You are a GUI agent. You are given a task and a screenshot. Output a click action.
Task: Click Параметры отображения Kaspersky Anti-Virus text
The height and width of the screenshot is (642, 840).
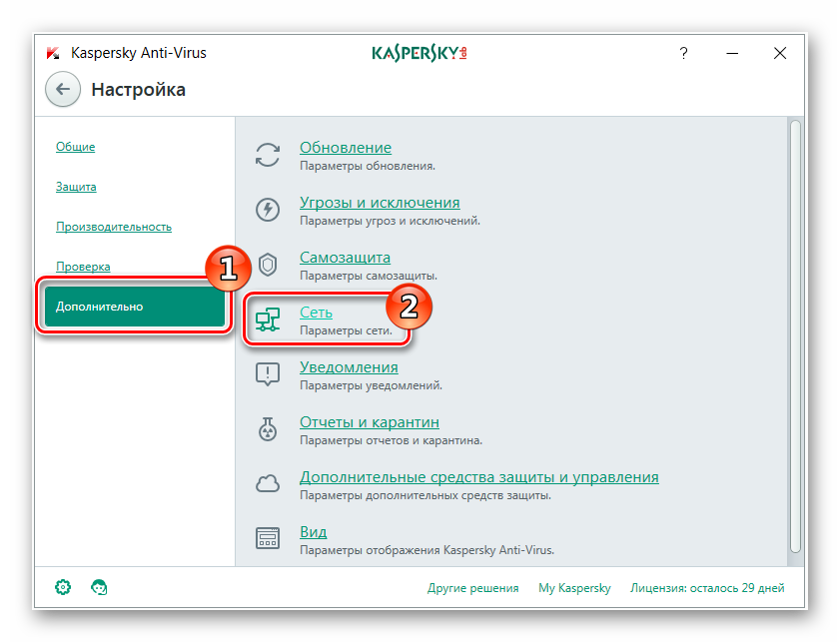(426, 550)
